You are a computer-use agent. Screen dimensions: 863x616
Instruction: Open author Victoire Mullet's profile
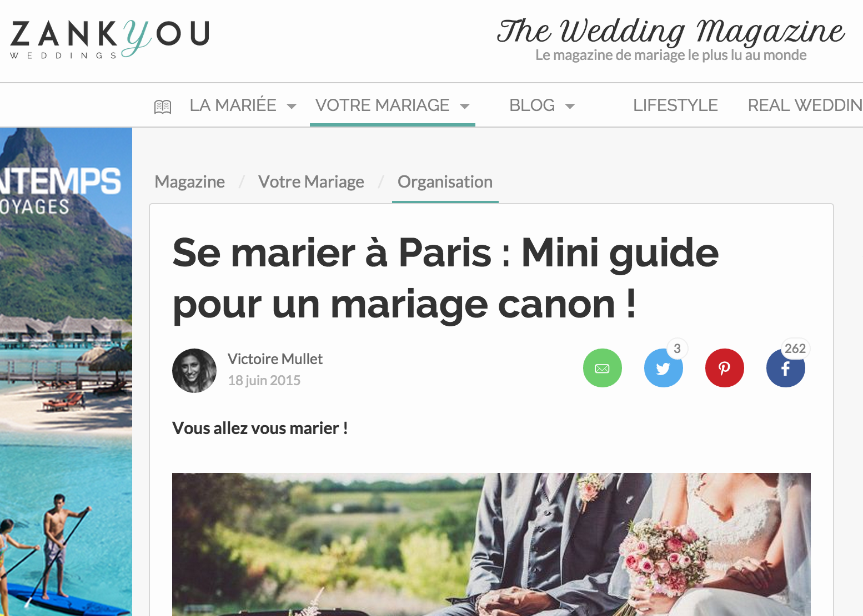click(275, 359)
